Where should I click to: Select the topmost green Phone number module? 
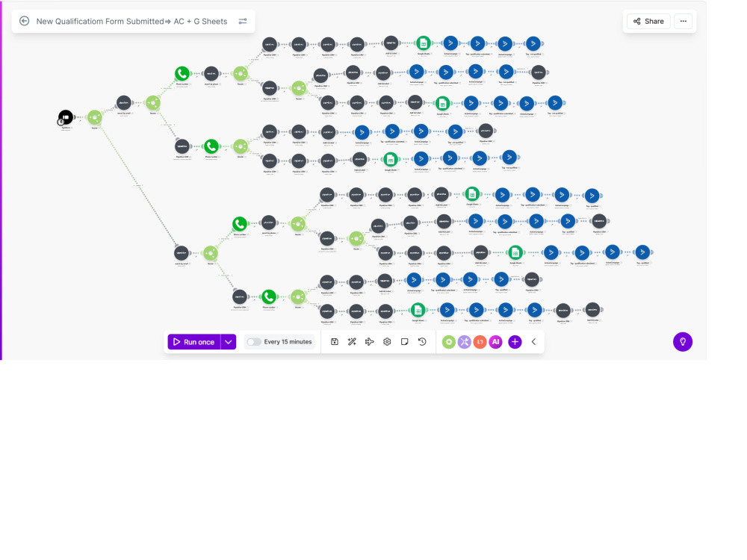pyautogui.click(x=182, y=73)
